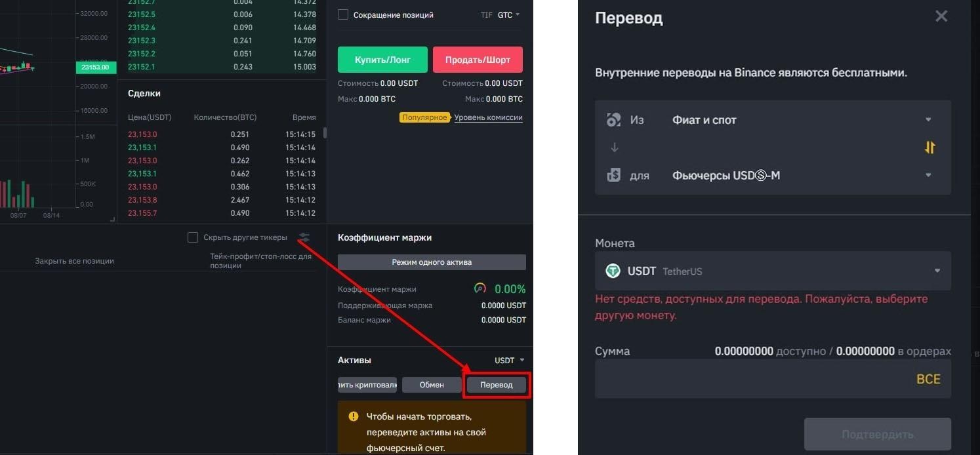Click the futures wallet icon next to для
Image resolution: width=980 pixels, height=455 pixels.
click(613, 174)
